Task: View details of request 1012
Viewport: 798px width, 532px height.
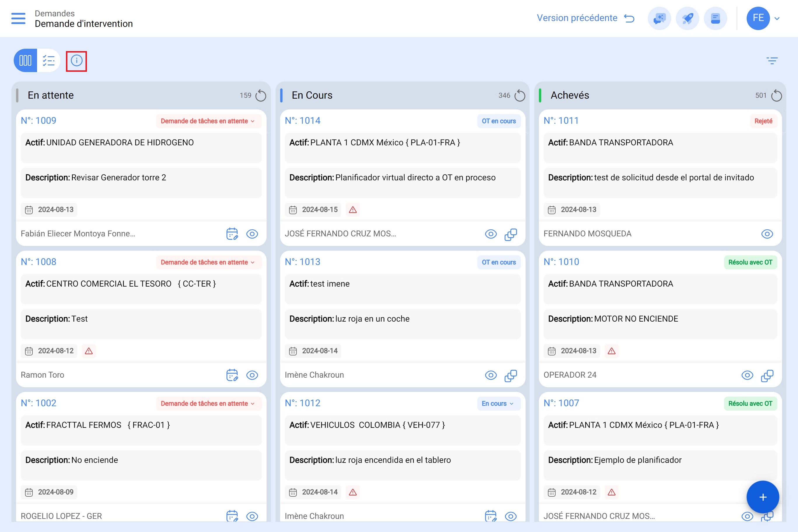Action: (x=510, y=517)
